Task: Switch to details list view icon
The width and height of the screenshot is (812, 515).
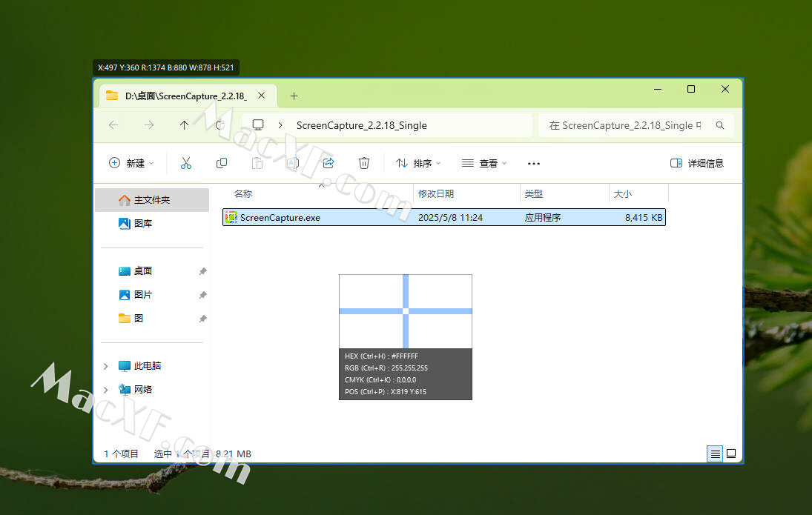Action: [x=715, y=453]
